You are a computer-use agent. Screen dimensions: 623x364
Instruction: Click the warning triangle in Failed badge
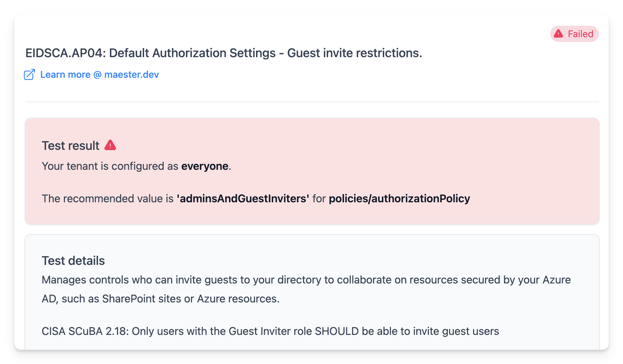[x=558, y=34]
